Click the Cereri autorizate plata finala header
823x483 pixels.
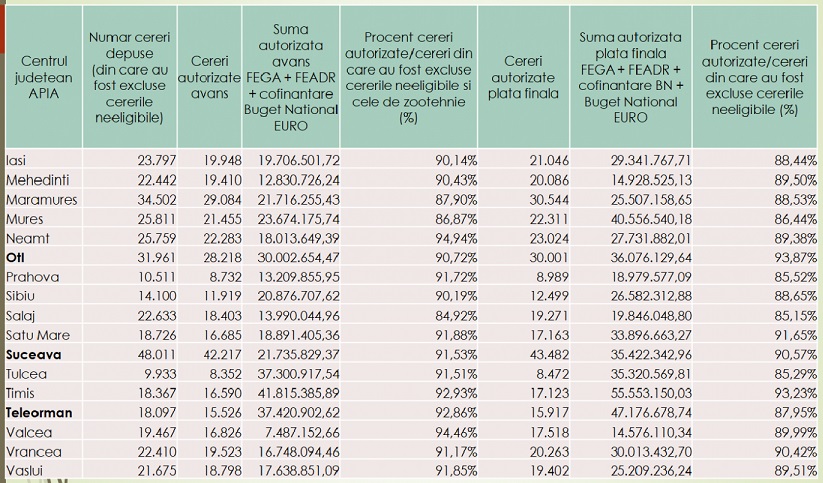point(523,77)
